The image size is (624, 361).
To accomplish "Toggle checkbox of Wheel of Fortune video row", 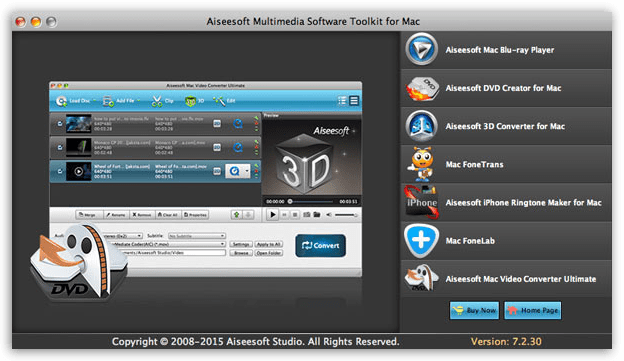I will point(60,171).
